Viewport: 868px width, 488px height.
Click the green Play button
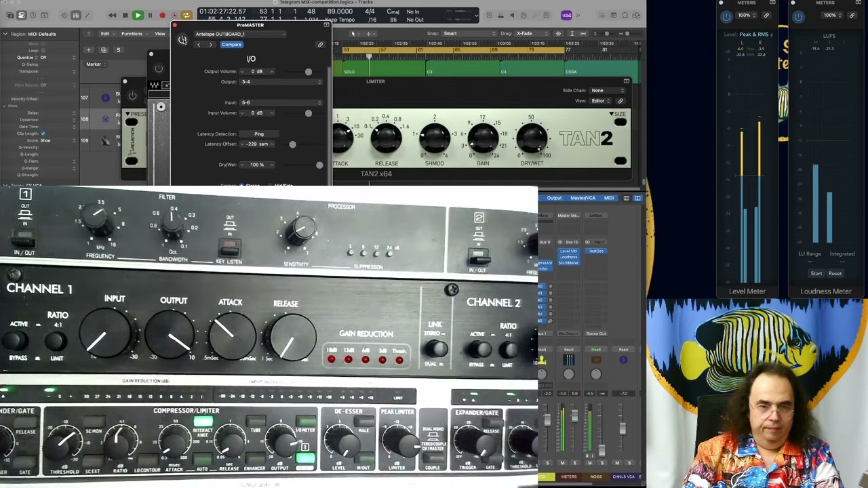(138, 15)
